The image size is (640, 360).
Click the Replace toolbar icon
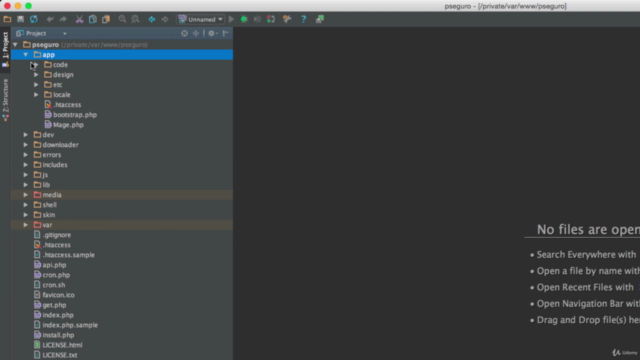coord(135,19)
